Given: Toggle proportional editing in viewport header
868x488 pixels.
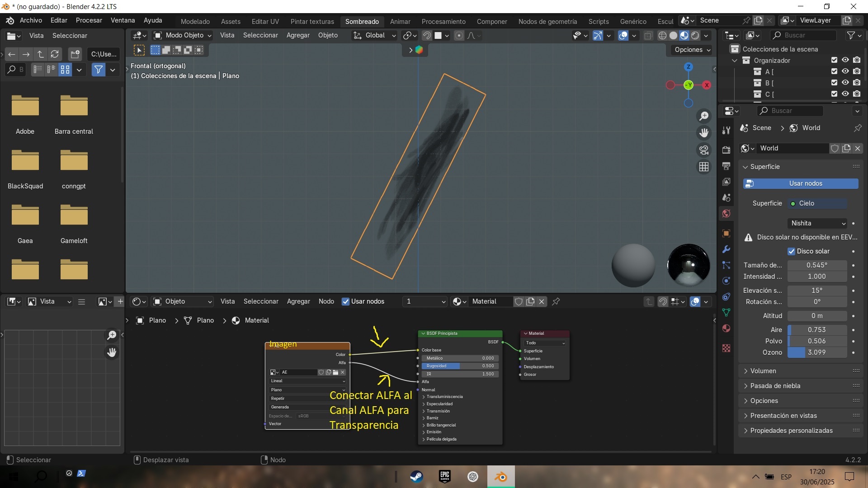Looking at the screenshot, I should (x=459, y=35).
